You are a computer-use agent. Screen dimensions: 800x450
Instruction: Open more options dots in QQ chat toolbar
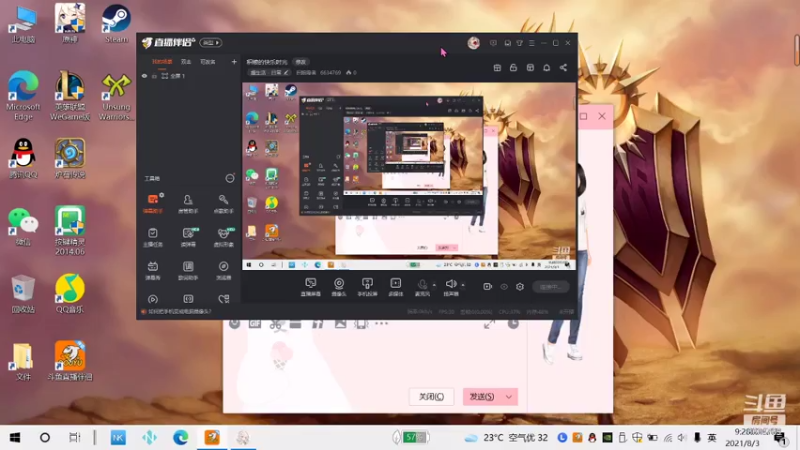pos(382,323)
